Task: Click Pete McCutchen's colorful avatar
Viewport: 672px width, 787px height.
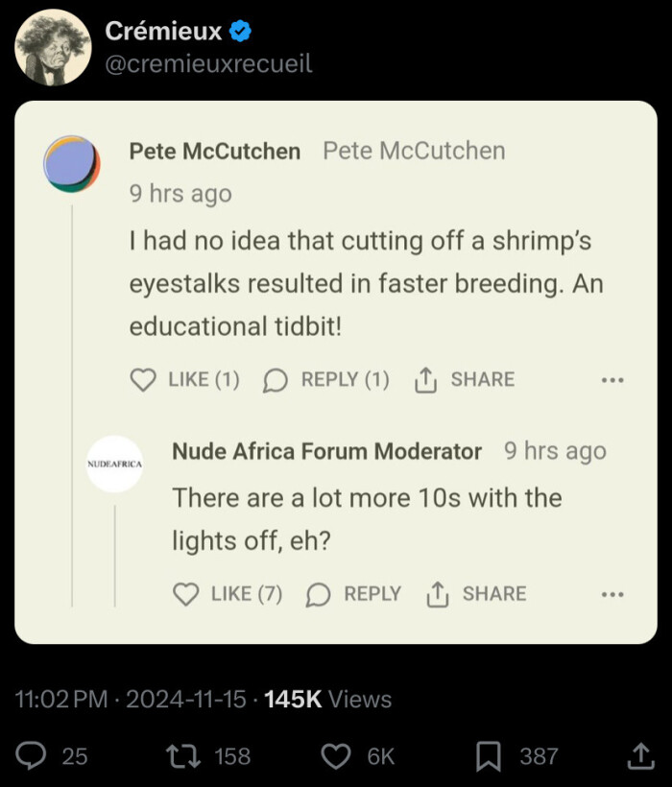Action: click(72, 163)
